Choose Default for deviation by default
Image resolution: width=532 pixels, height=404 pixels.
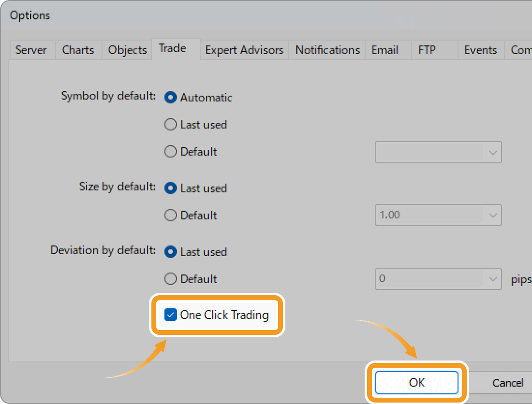click(170, 279)
